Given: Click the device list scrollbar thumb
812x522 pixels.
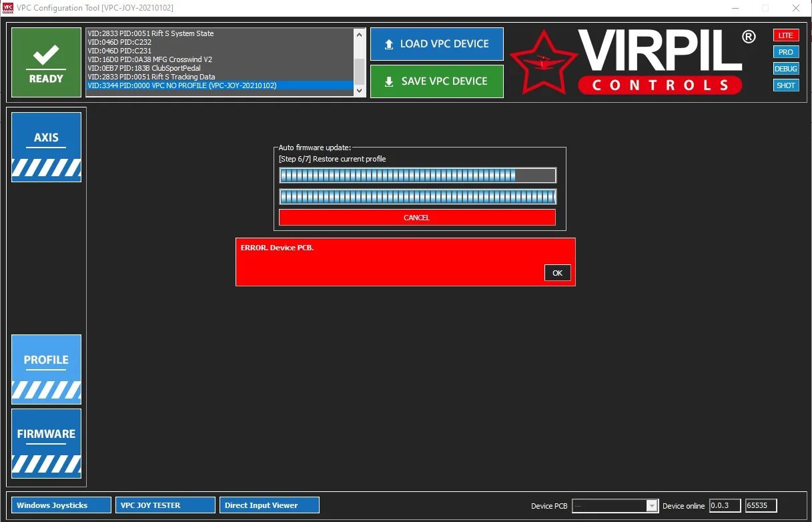Looking at the screenshot, I should [x=360, y=71].
